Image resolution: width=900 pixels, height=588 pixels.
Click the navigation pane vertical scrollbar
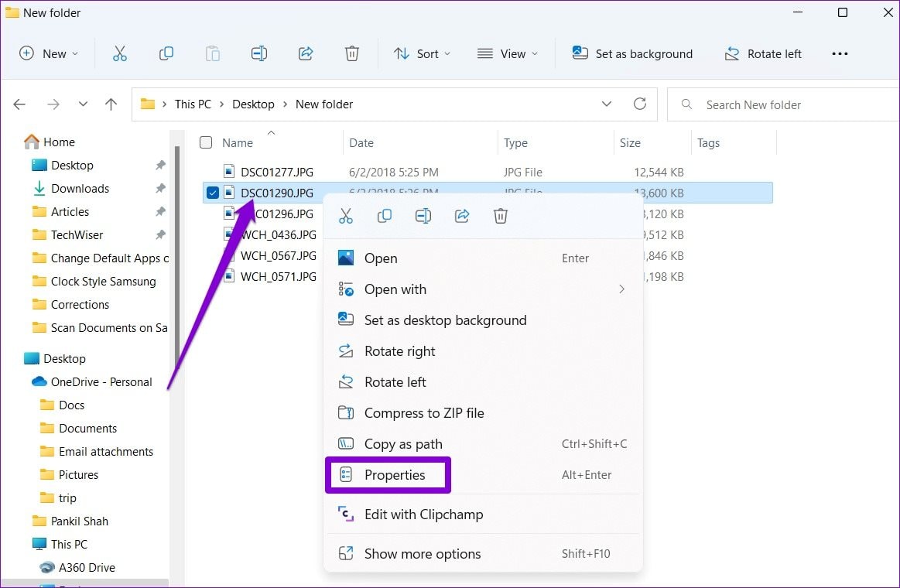[x=176, y=258]
